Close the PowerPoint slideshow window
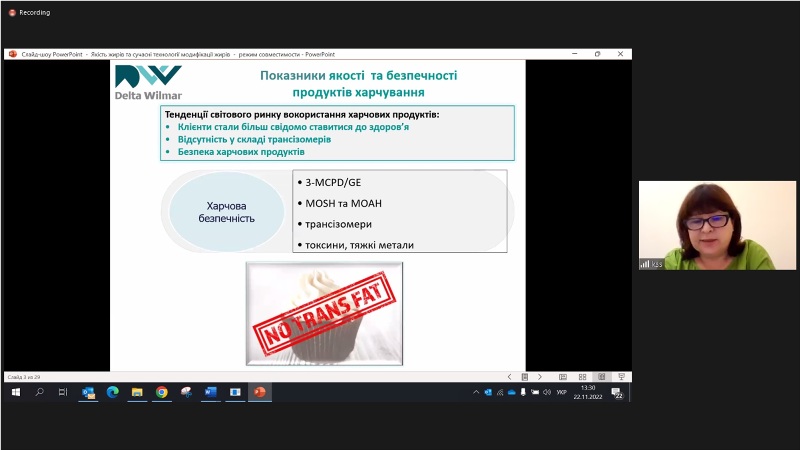The width and height of the screenshot is (800, 450). tap(620, 54)
